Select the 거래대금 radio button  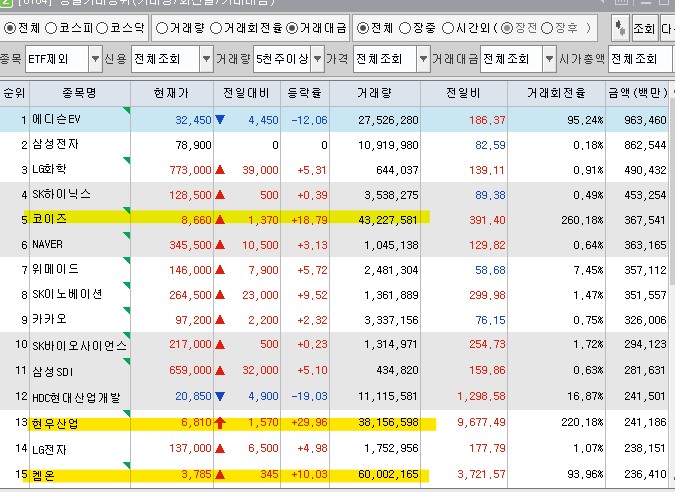point(291,28)
